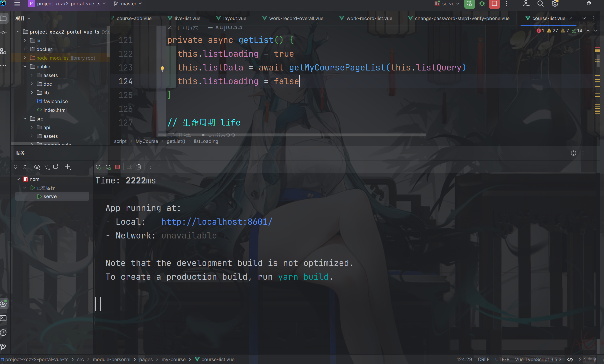Click the 124:29 cursor position indicator

pos(464,359)
